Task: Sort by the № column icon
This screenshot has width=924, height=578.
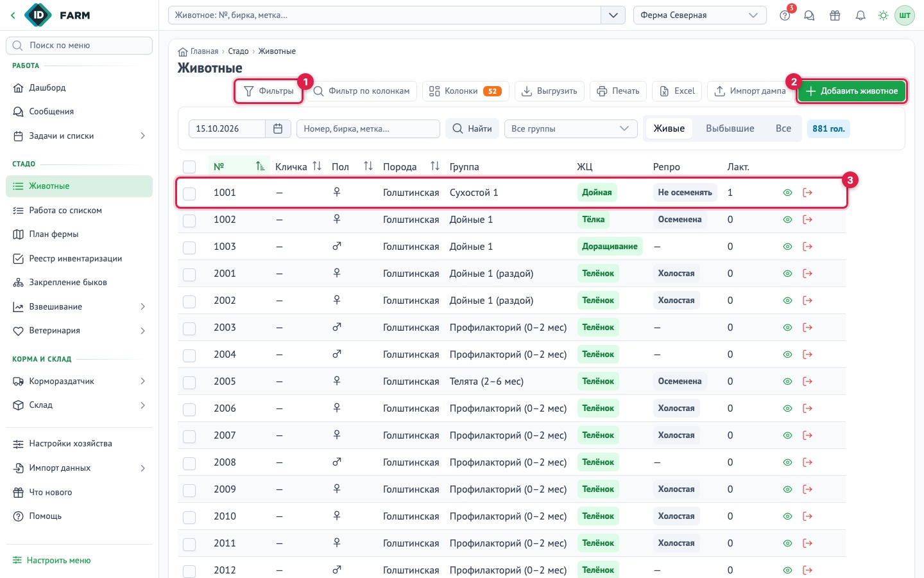Action: (x=260, y=166)
